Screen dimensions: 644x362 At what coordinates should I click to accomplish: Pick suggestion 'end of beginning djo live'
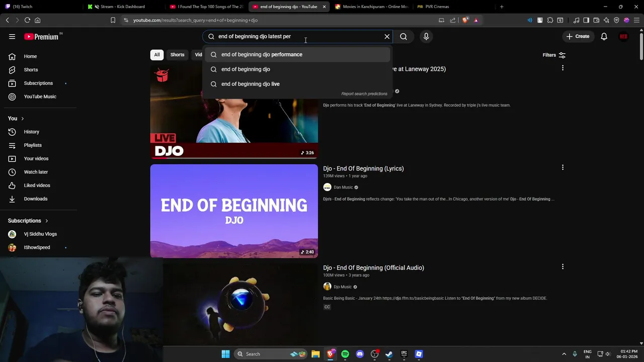(x=297, y=84)
